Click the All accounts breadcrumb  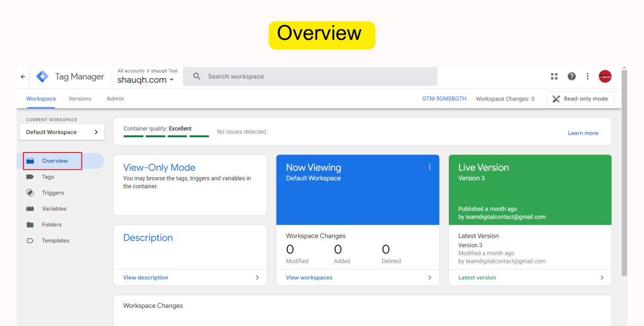[131, 71]
